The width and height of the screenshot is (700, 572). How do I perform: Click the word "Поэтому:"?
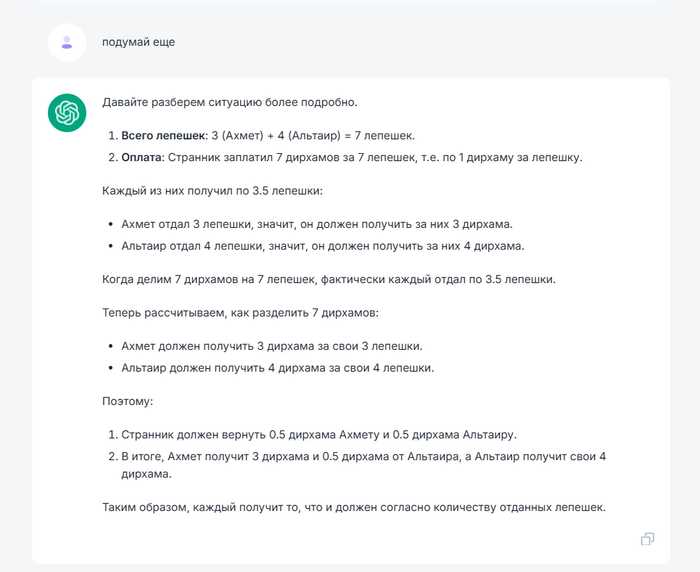[x=127, y=401]
